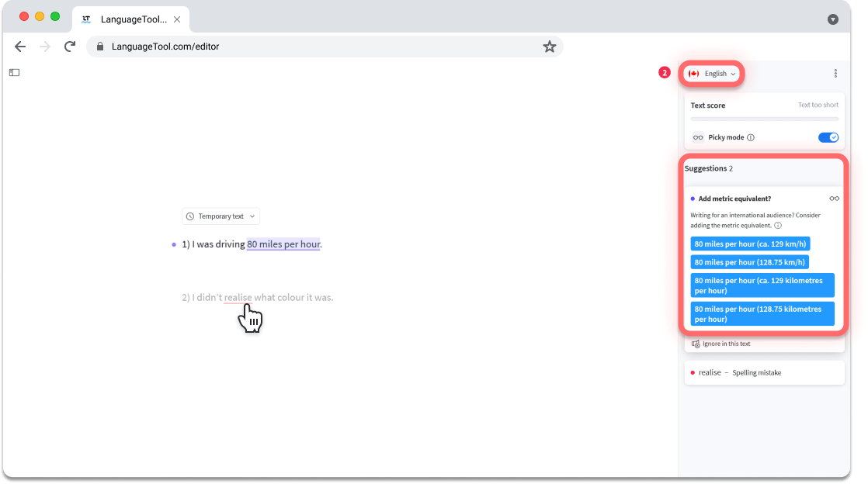868x484 pixels.
Task: Close the LanguageTool browser tab
Action: click(x=177, y=19)
